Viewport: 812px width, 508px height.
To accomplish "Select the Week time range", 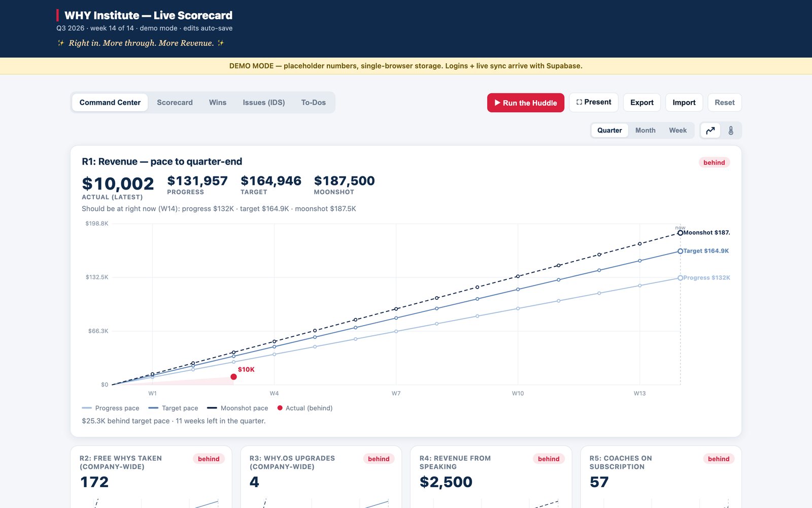I will (678, 131).
